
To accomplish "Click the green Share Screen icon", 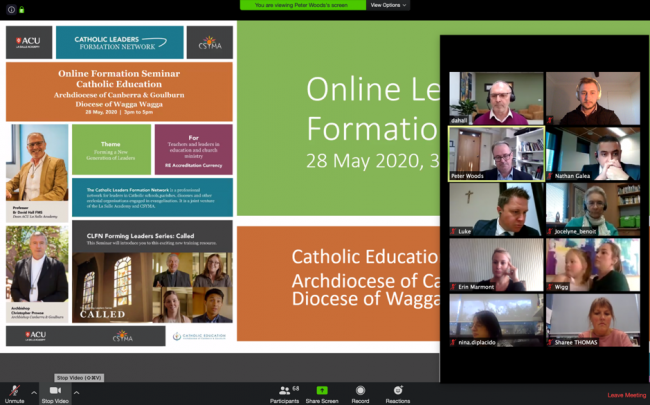I will (x=322, y=390).
